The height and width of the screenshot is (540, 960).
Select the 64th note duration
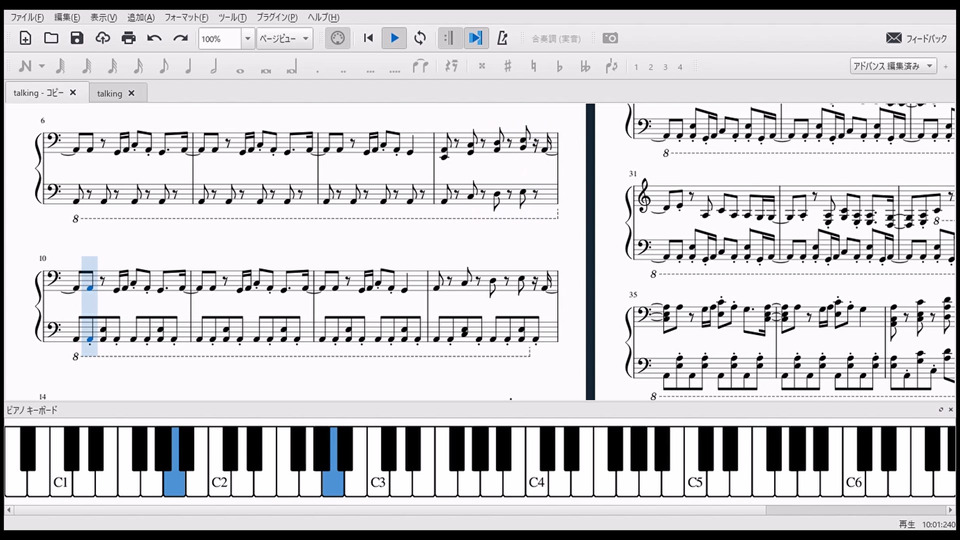86,66
